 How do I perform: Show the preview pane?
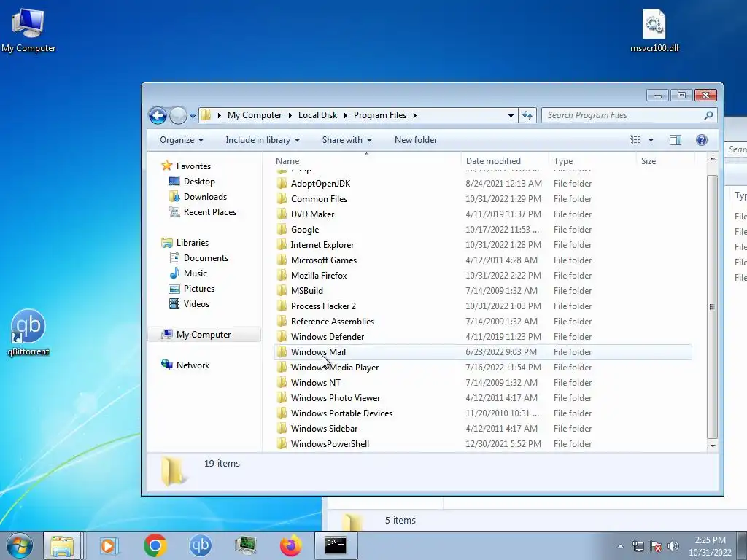point(675,140)
